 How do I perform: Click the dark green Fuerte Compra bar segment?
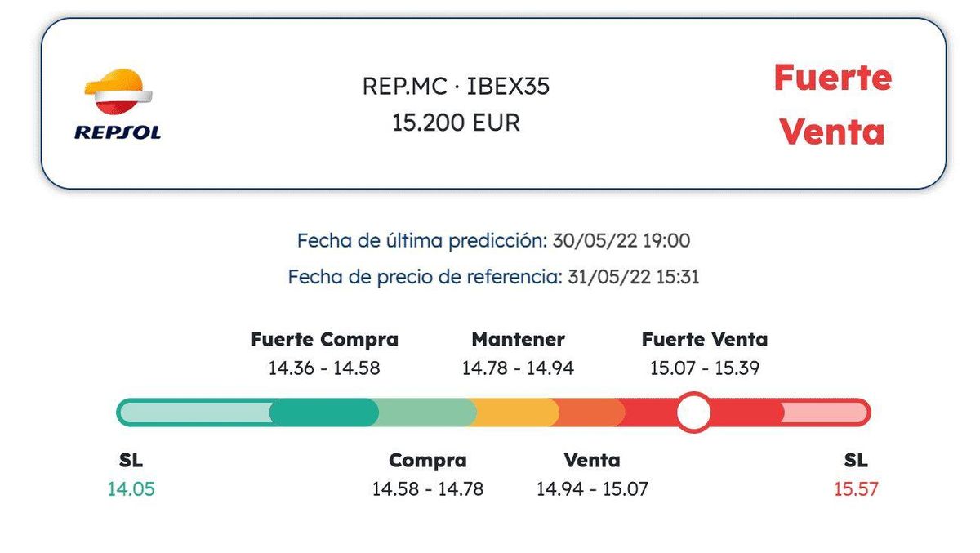(323, 413)
